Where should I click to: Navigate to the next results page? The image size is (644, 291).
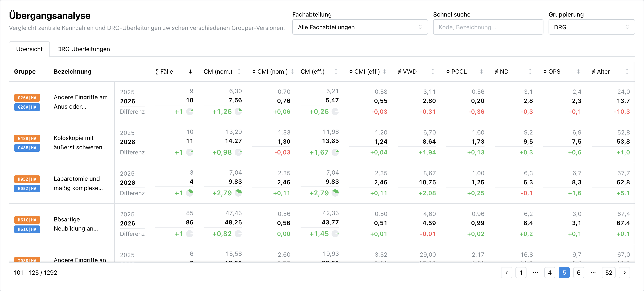[x=624, y=273]
